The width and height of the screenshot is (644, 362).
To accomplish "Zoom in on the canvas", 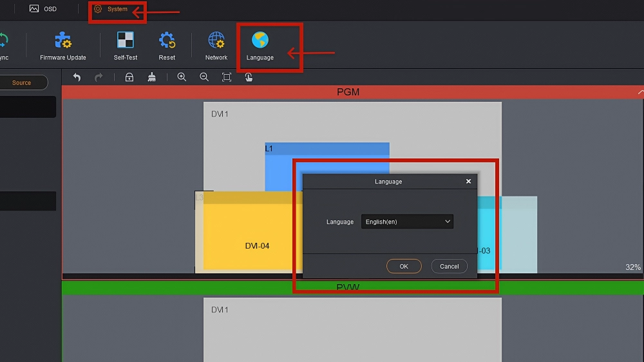I will (x=182, y=77).
